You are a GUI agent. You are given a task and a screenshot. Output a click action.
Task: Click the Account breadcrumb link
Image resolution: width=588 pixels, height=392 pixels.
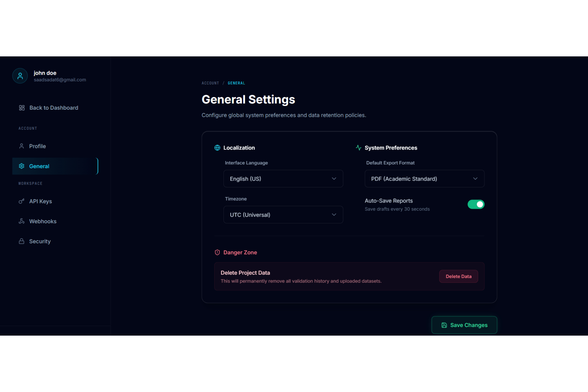210,83
